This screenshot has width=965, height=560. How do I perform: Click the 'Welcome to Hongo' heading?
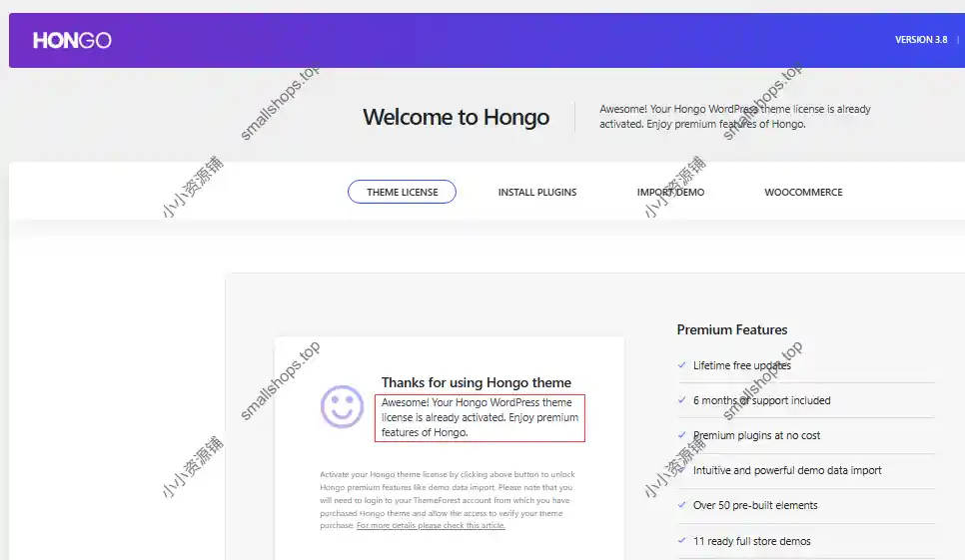pyautogui.click(x=457, y=117)
